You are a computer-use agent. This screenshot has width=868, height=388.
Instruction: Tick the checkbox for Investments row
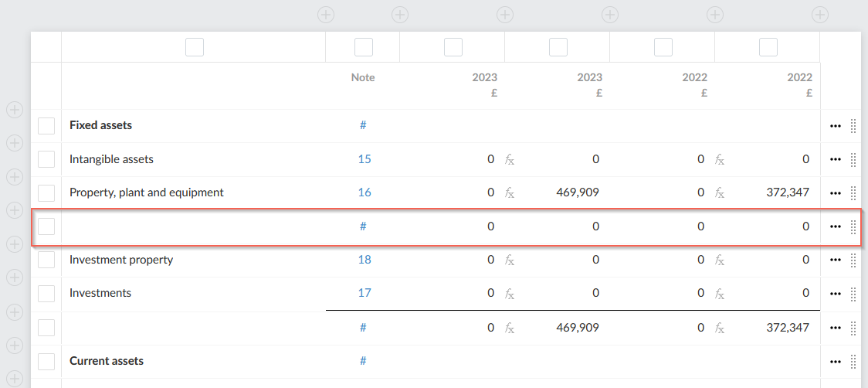pyautogui.click(x=46, y=293)
